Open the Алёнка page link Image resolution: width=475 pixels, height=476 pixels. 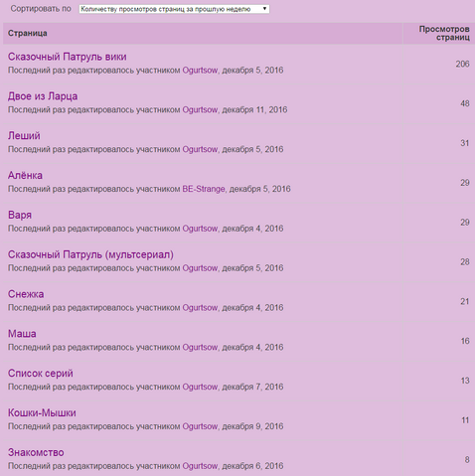[25, 175]
